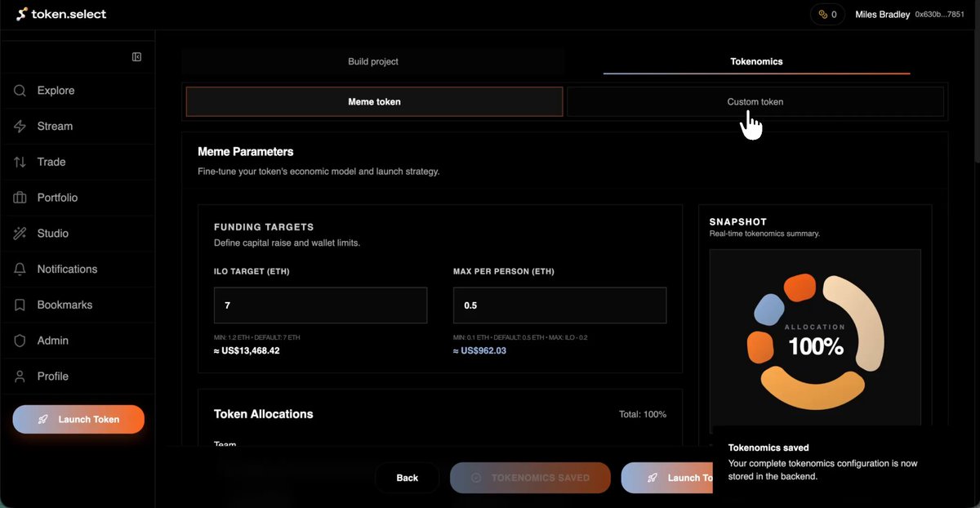Viewport: 980px width, 508px height.
Task: Click the Total: 100% label
Action: click(643, 415)
